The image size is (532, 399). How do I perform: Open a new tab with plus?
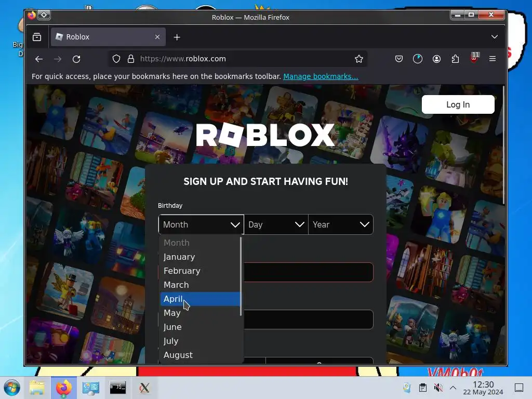pyautogui.click(x=177, y=37)
